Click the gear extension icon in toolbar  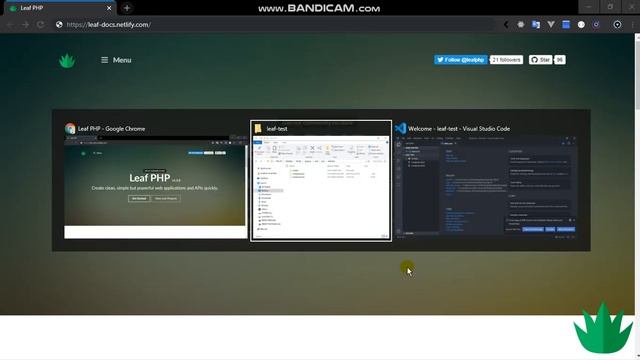pyautogui.click(x=521, y=24)
